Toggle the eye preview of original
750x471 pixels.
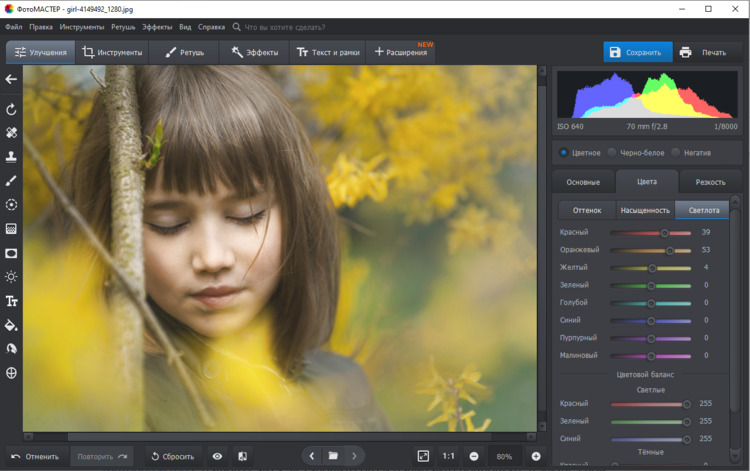coord(217,456)
